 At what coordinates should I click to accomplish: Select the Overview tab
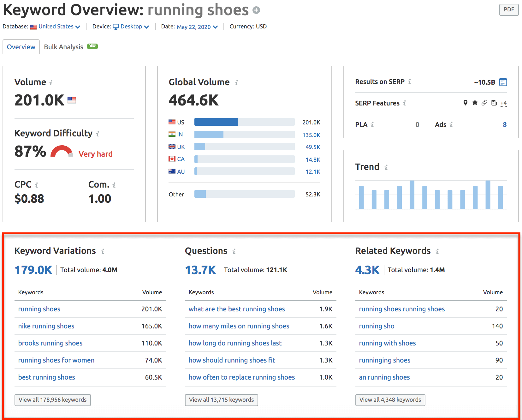tap(21, 47)
